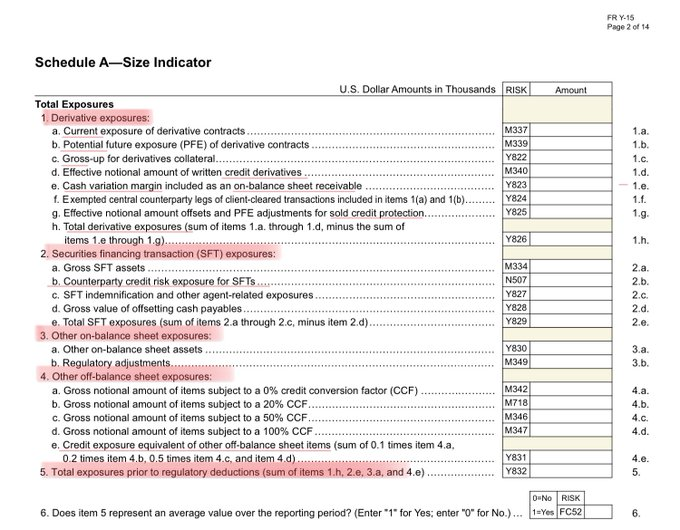
Task: Click the amount field for code Y824
Action: pyautogui.click(x=571, y=198)
